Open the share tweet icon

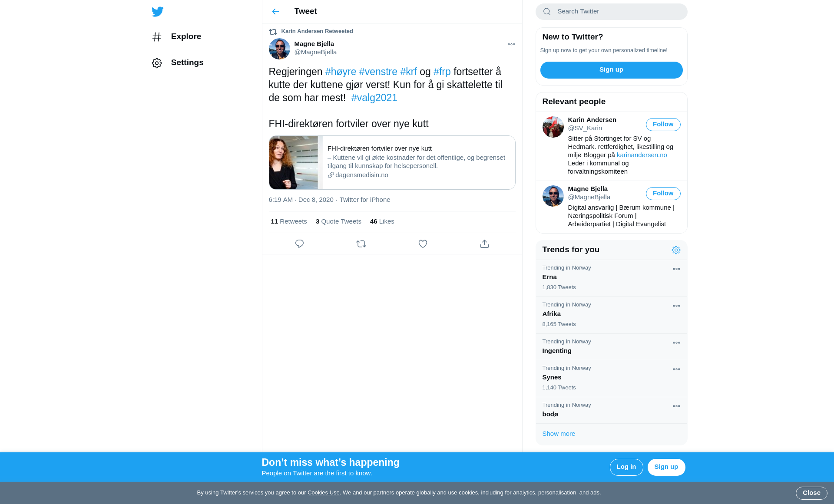tap(484, 244)
